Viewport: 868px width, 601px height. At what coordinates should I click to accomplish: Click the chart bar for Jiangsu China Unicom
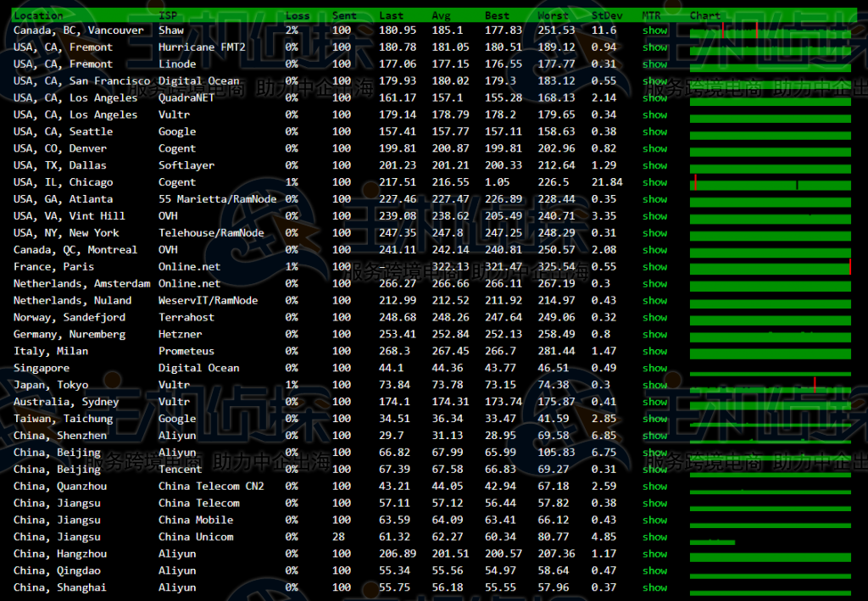pos(712,542)
